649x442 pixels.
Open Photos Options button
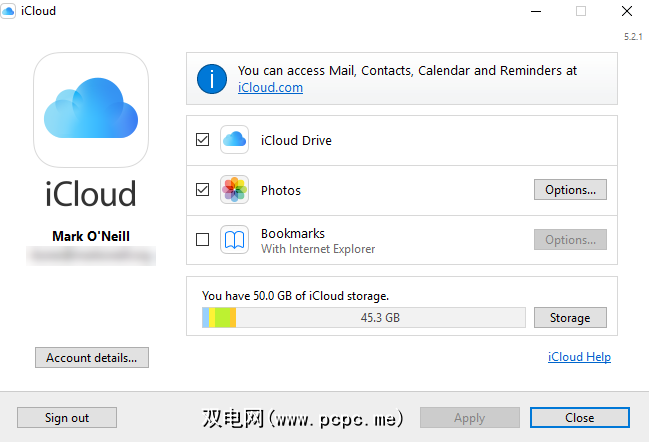click(570, 190)
